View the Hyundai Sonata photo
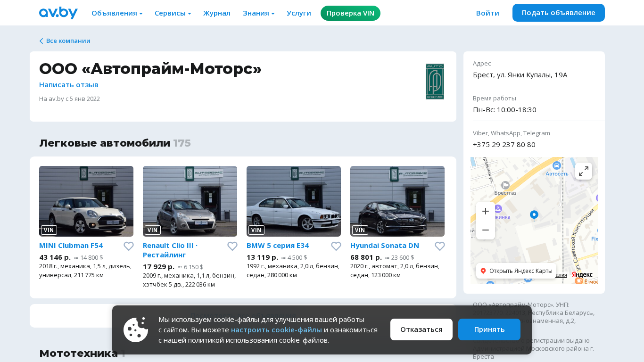Screen dimensions: 644x362 [397, 201]
